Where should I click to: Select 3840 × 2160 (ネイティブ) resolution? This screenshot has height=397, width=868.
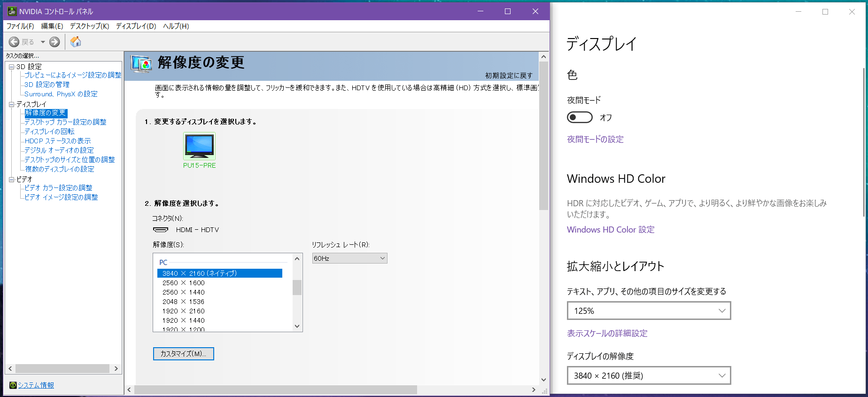click(x=220, y=273)
